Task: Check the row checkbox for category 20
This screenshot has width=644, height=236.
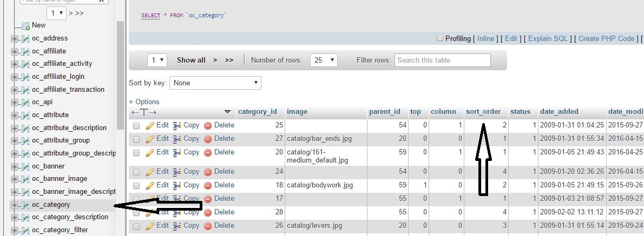Action: [136, 153]
